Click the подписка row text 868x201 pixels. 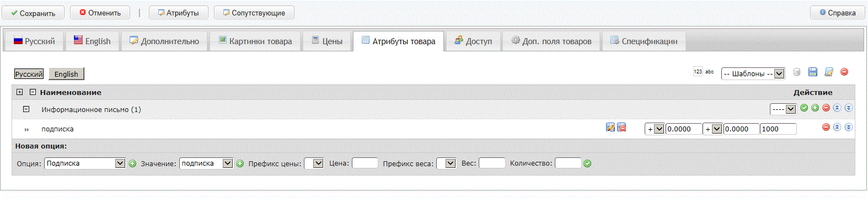pos(57,129)
